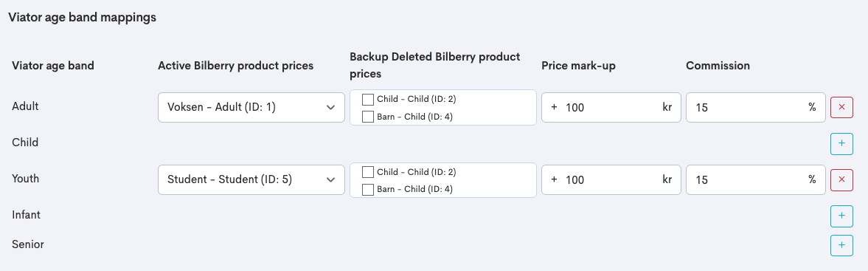Viewport: 868px width, 271px height.
Task: Check Barn - Child (ID: 4) in Youth row
Action: [x=367, y=190]
